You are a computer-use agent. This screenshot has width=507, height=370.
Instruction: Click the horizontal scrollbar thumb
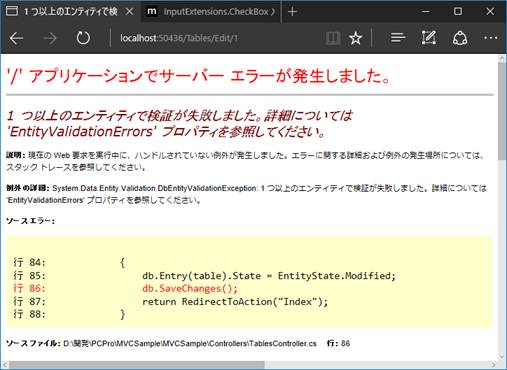(x=137, y=365)
